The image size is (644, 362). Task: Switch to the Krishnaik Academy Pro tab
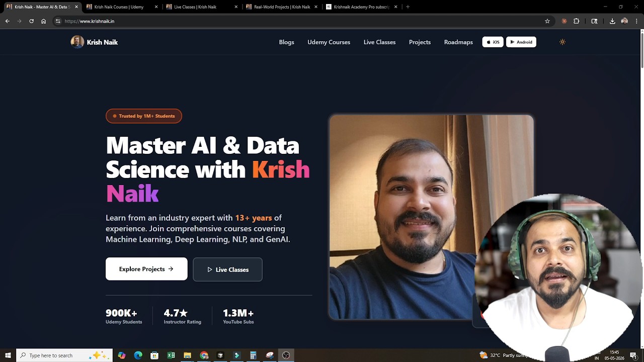(x=361, y=7)
